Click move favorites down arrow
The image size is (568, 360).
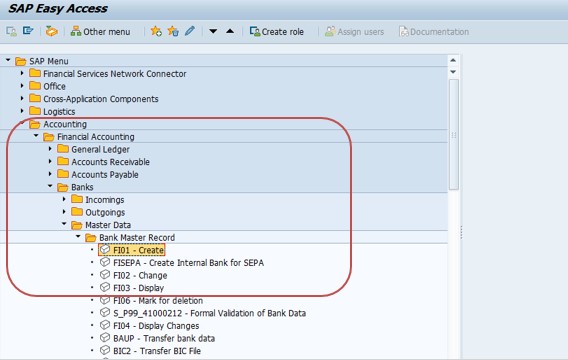click(213, 31)
